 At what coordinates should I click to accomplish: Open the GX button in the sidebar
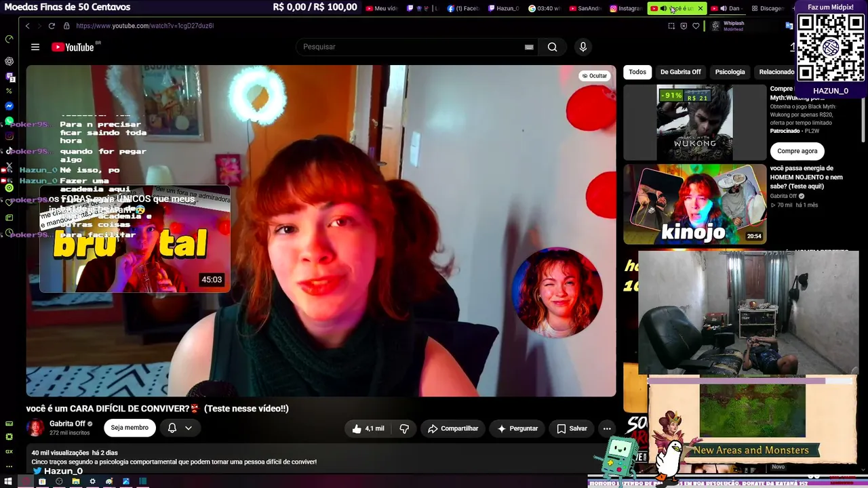[x=9, y=451]
